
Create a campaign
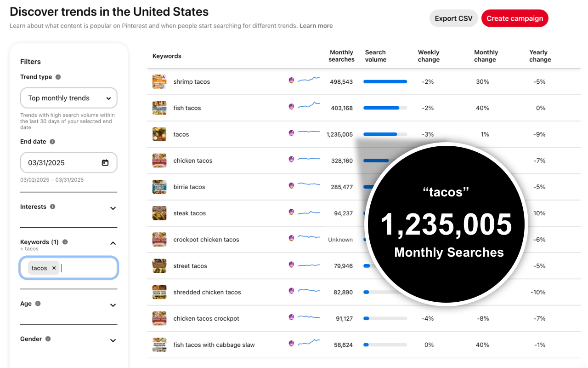(x=514, y=18)
